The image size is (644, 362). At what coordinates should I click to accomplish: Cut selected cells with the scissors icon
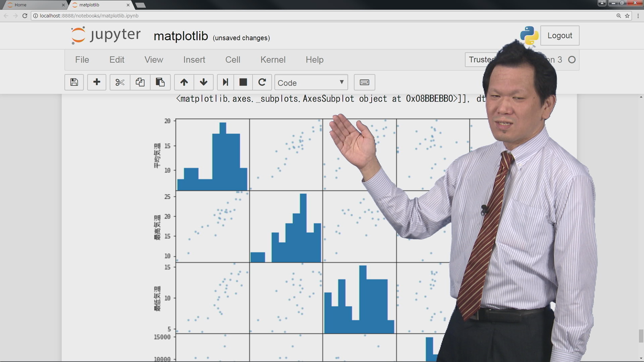(120, 82)
